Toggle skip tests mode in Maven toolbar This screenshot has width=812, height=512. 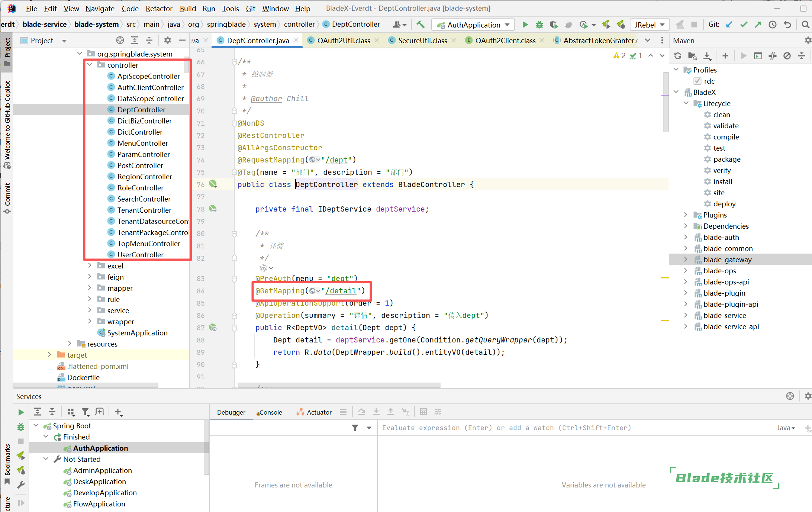pos(787,56)
